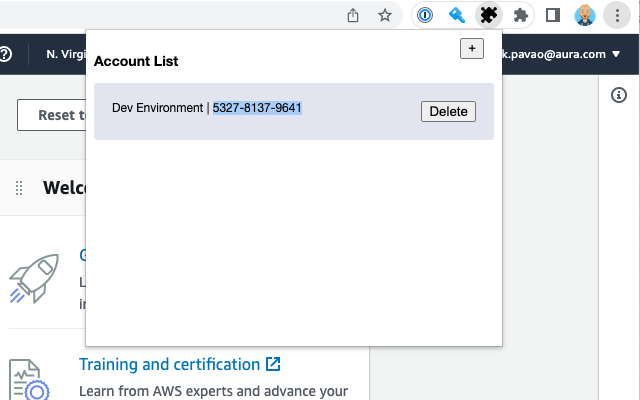
Task: Open the Training and certification link
Action: (x=169, y=364)
